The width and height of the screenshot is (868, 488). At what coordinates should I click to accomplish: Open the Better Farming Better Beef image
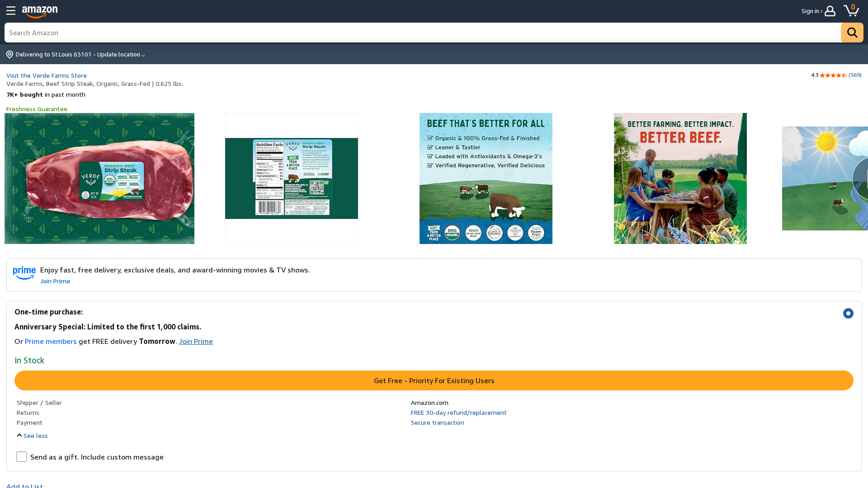tap(680, 178)
